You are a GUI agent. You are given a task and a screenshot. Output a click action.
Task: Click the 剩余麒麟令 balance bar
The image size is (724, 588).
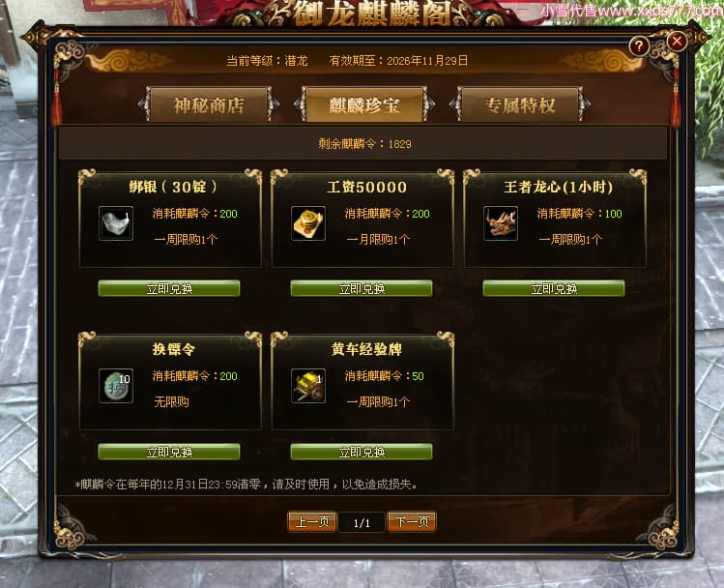362,144
